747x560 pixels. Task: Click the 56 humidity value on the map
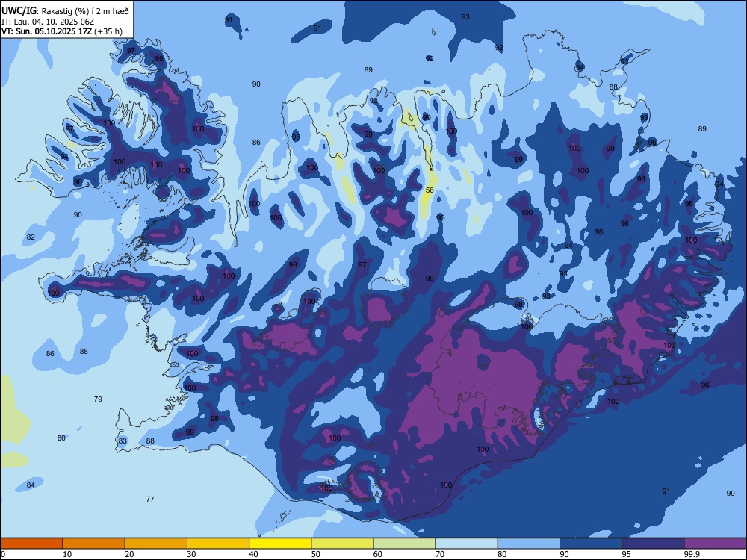coord(430,190)
